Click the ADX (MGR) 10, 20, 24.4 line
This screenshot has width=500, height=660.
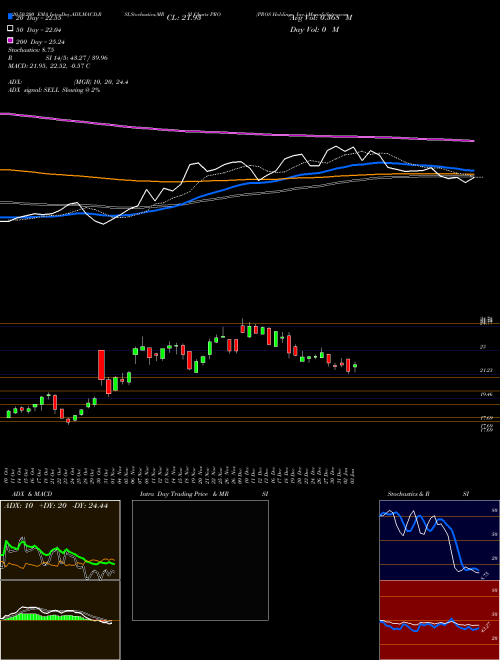pyautogui.click(x=68, y=82)
